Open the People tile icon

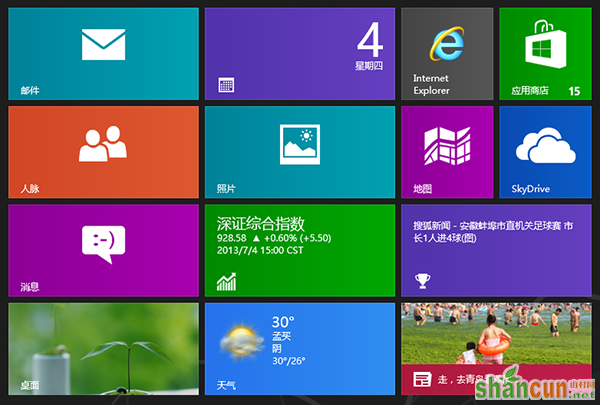pyautogui.click(x=103, y=144)
